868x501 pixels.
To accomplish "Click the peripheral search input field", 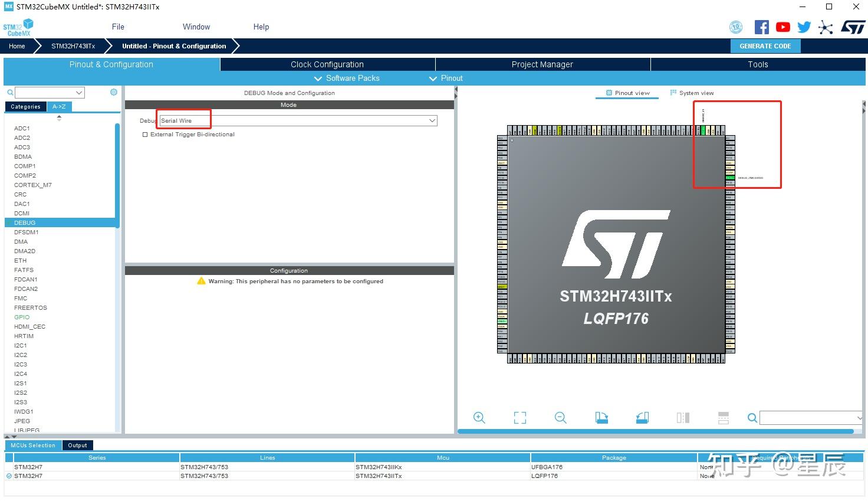I will point(47,92).
